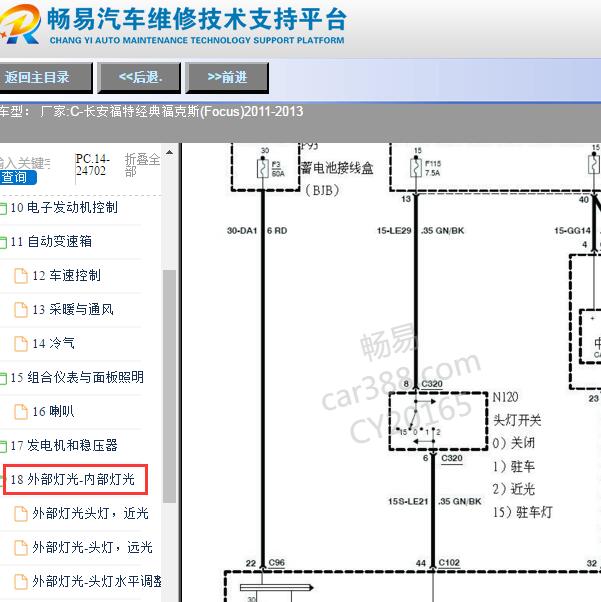Select 12 车速控制 entry

point(66,276)
